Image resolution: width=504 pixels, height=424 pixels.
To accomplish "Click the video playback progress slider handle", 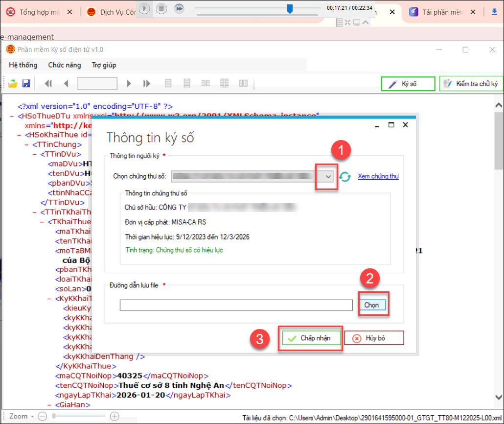I will point(290,8).
